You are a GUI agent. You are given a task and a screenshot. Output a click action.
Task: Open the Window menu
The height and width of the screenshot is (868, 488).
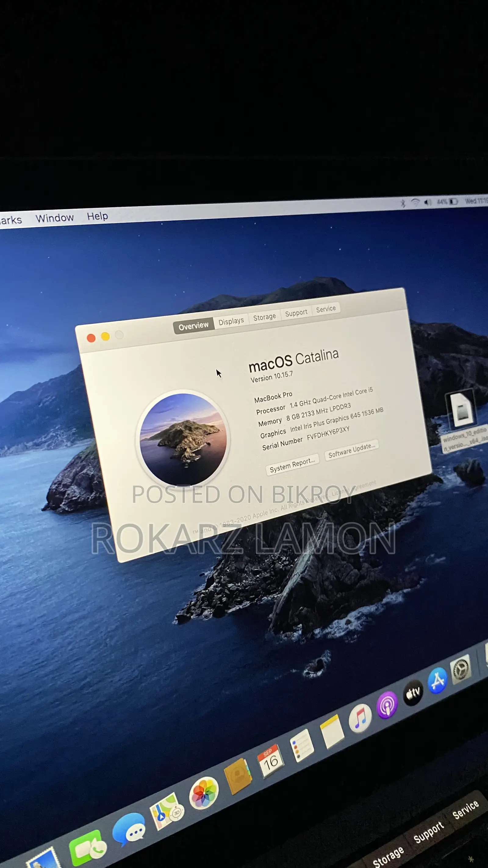tap(55, 218)
